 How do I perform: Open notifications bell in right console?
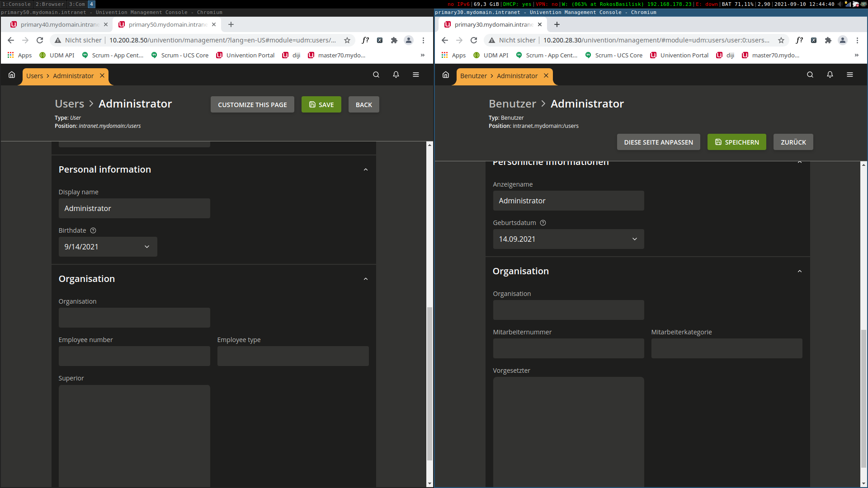point(830,75)
